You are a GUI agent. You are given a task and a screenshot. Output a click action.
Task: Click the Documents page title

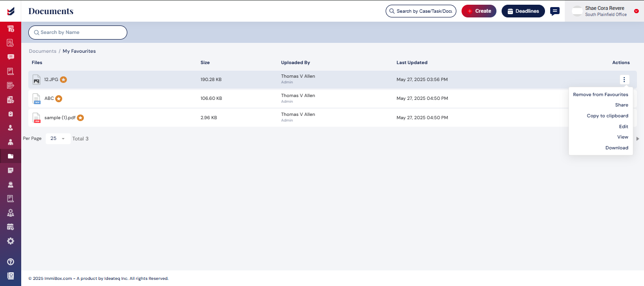(x=51, y=11)
